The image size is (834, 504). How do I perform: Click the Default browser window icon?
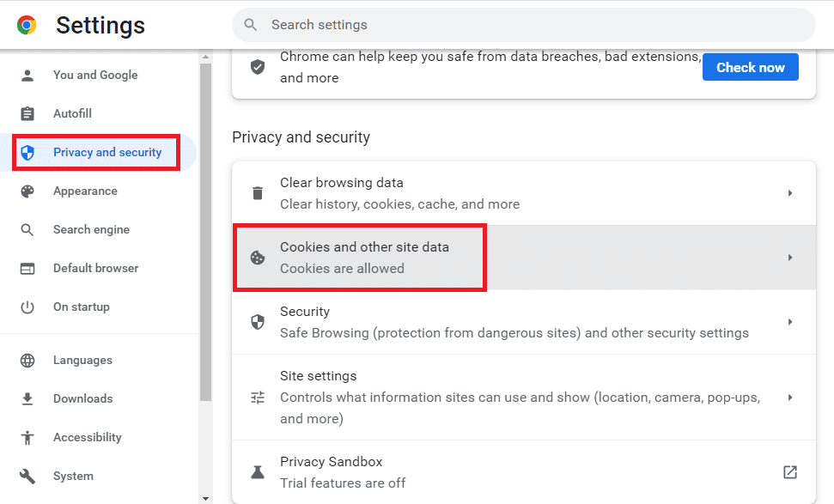27,269
